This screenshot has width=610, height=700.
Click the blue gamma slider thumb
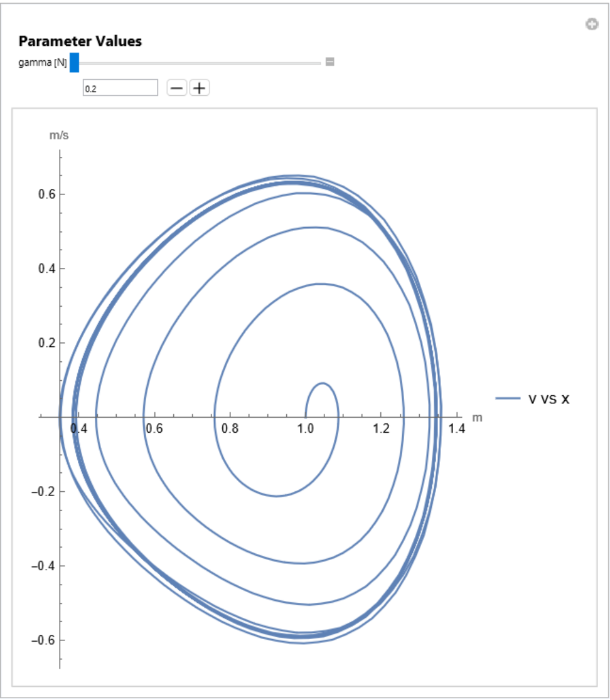(74, 62)
